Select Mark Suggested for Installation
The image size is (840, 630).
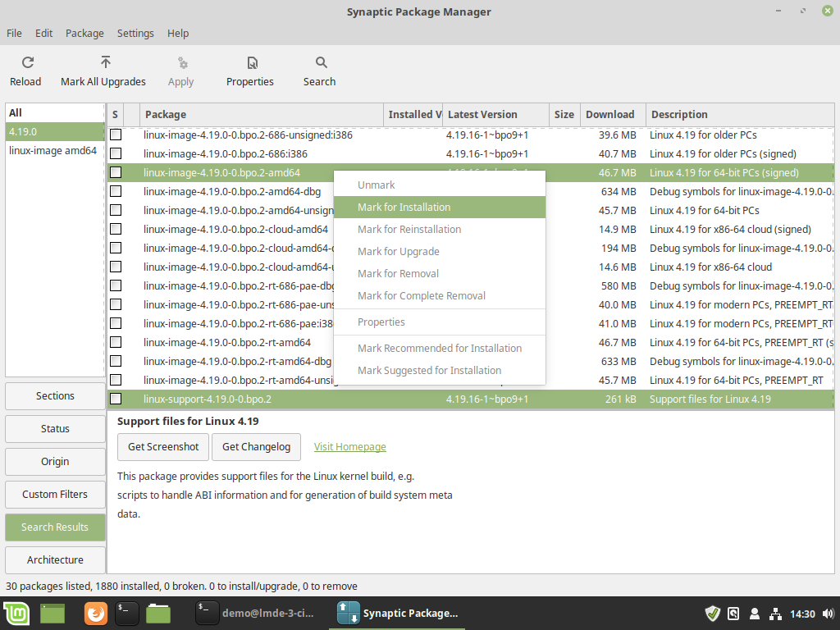click(x=440, y=370)
